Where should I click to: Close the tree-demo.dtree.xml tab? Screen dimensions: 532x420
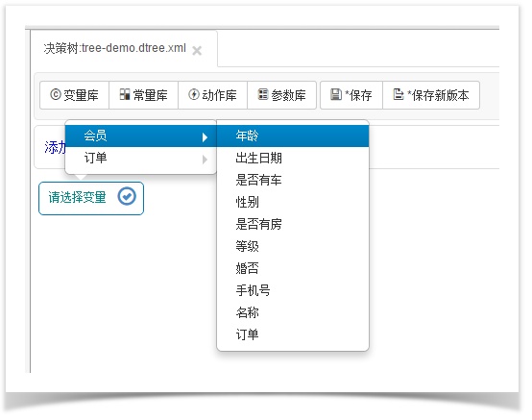click(x=197, y=51)
